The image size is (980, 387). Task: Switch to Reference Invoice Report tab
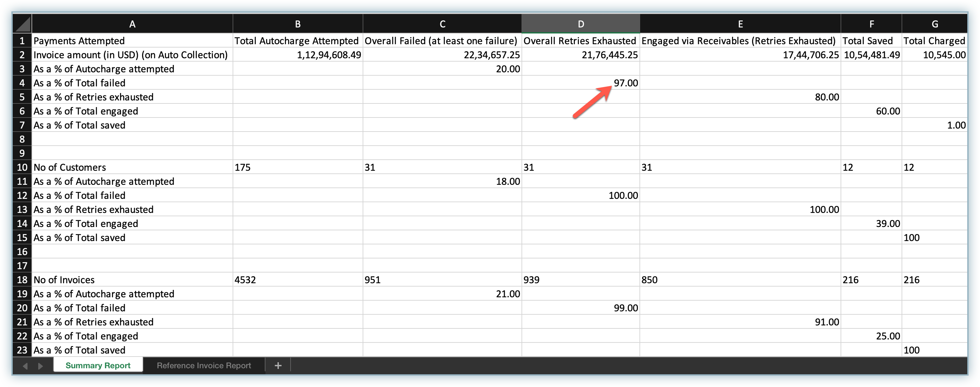(204, 365)
